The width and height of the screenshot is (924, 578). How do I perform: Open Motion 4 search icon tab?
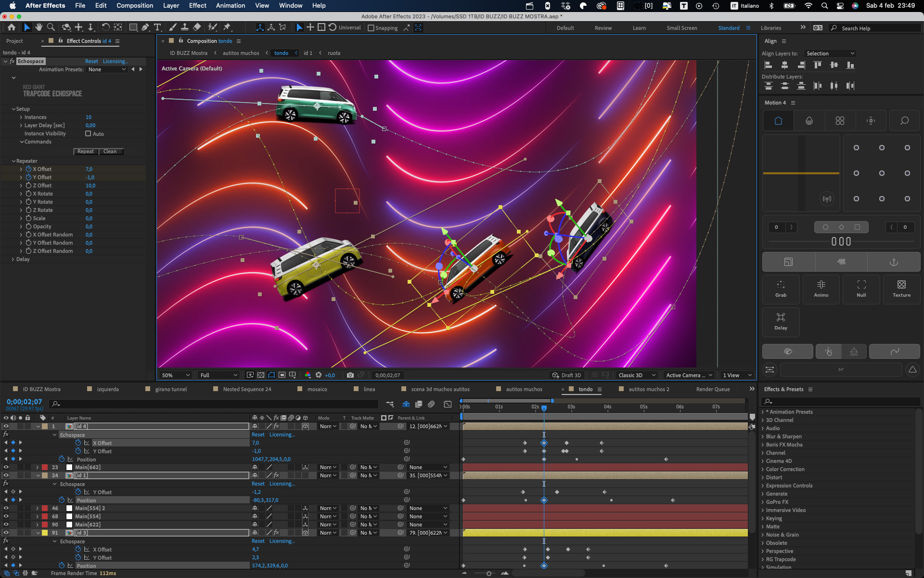coord(904,121)
